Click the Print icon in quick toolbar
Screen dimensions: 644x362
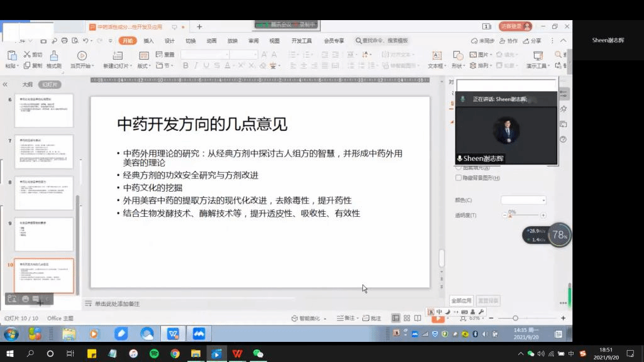click(x=65, y=41)
